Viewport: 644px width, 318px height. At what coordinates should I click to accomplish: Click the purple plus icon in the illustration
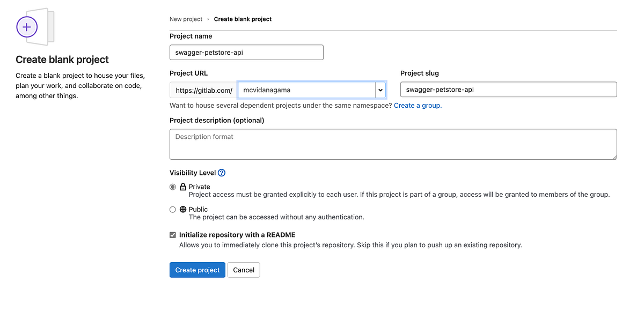(x=27, y=26)
